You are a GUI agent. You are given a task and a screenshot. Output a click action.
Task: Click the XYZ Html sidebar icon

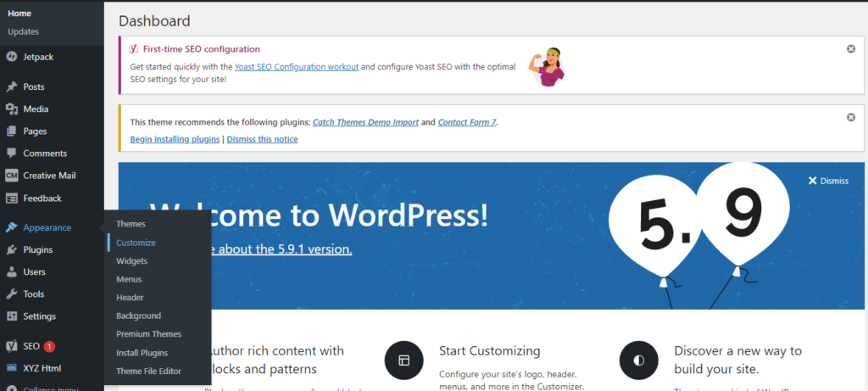click(11, 368)
